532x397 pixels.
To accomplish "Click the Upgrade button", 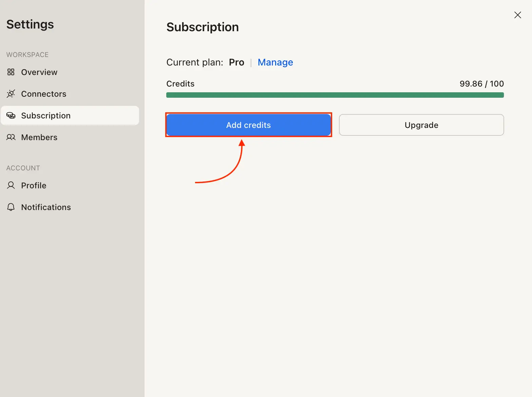I will pyautogui.click(x=421, y=125).
